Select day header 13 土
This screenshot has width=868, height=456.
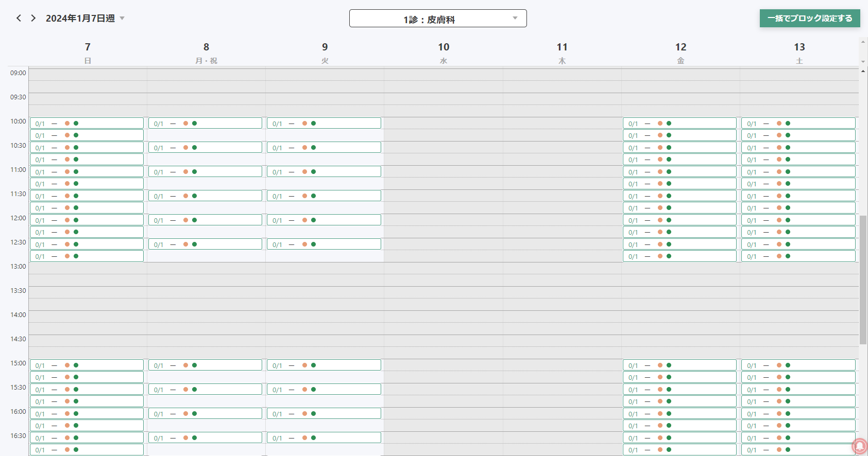pyautogui.click(x=799, y=53)
